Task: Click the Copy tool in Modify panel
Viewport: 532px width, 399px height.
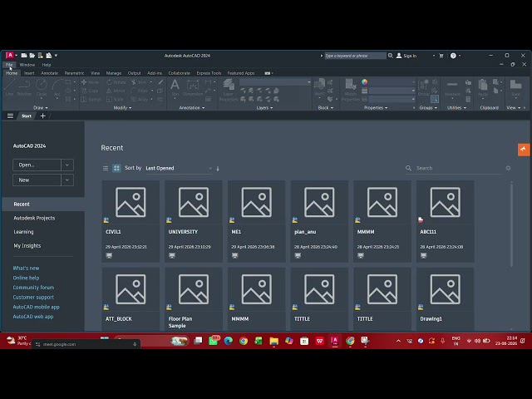Action: (90, 91)
